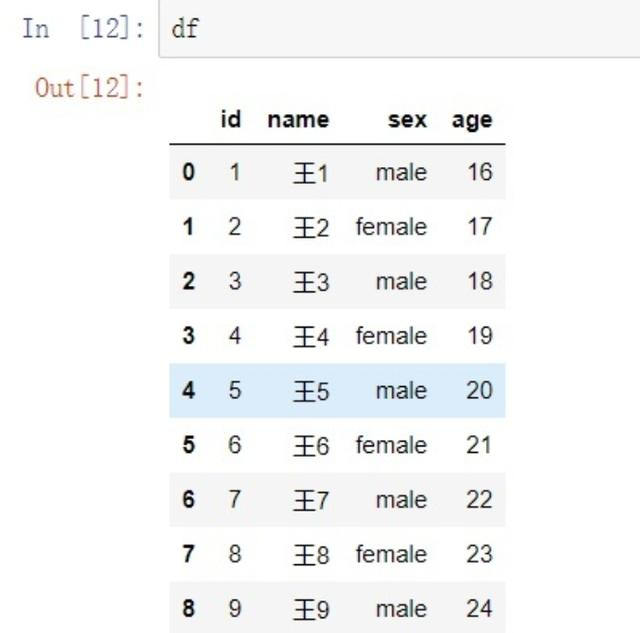The image size is (640, 633).
Task: Click the age value 23
Action: (x=480, y=554)
